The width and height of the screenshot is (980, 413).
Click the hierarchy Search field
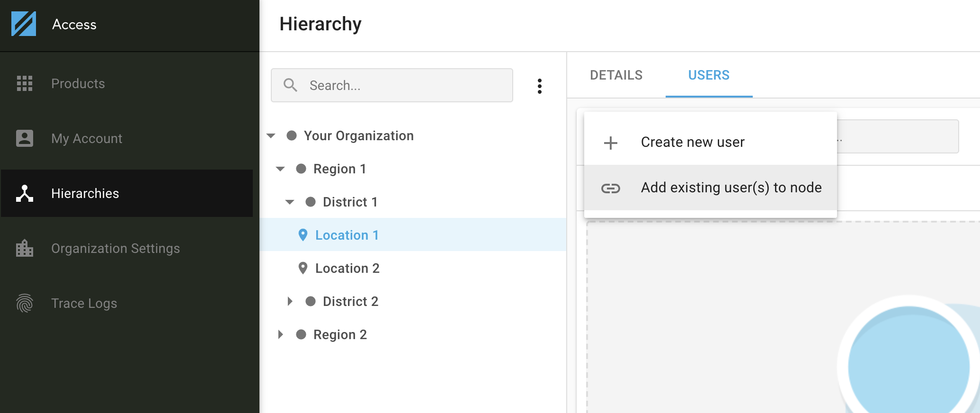click(392, 85)
